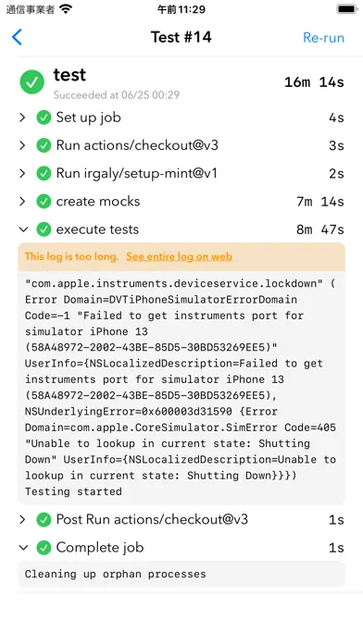Tap the execute tests log output text

click(181, 388)
